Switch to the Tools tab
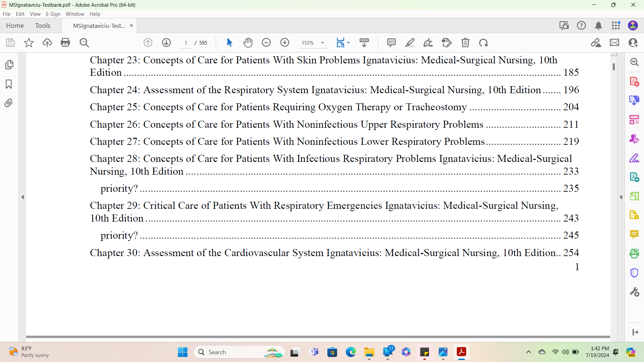The image size is (644, 362). (x=43, y=25)
